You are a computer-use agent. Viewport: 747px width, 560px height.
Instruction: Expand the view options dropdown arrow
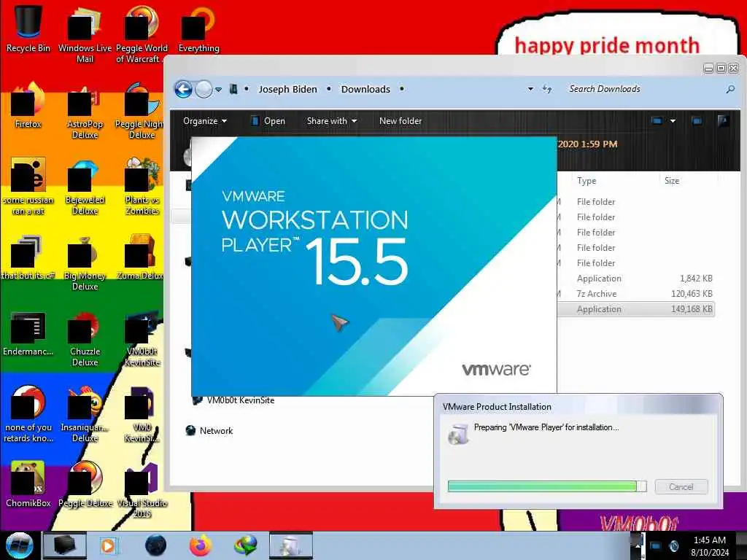click(x=673, y=121)
